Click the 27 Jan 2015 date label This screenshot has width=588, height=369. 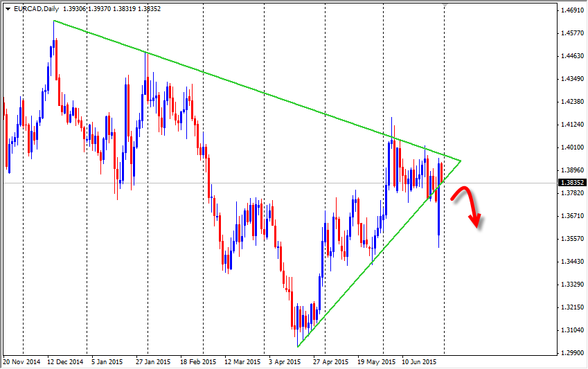[153, 362]
